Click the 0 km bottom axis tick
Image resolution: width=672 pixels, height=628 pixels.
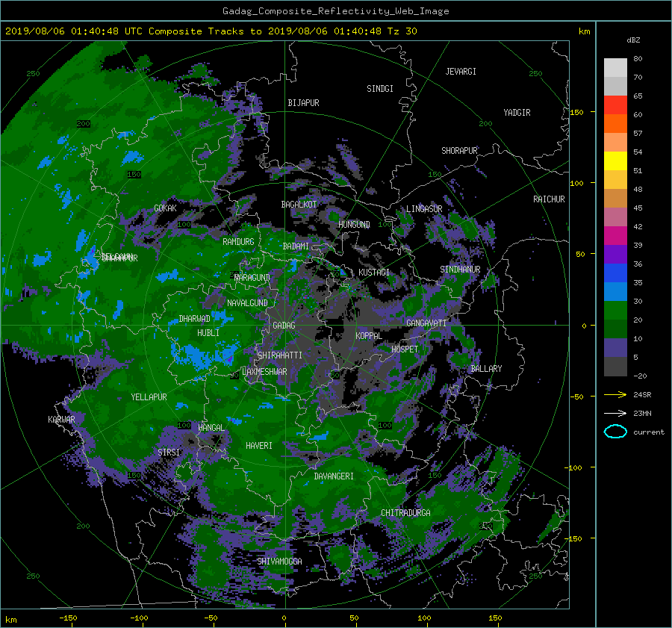coord(284,618)
